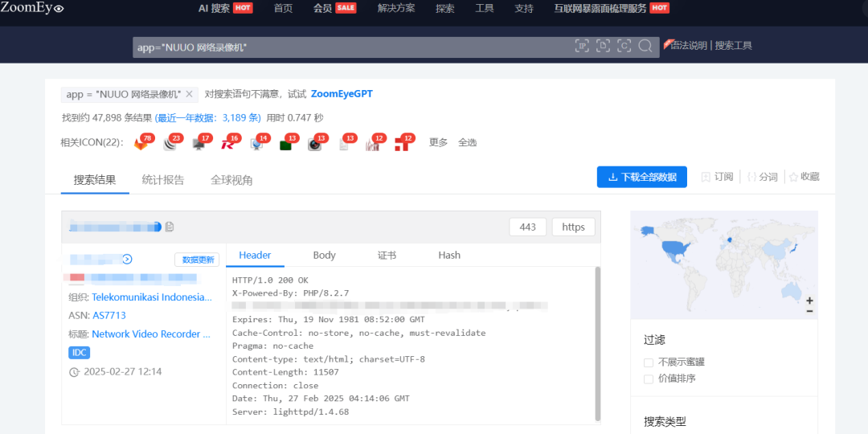
Task: Select the Header tab
Action: tap(256, 256)
